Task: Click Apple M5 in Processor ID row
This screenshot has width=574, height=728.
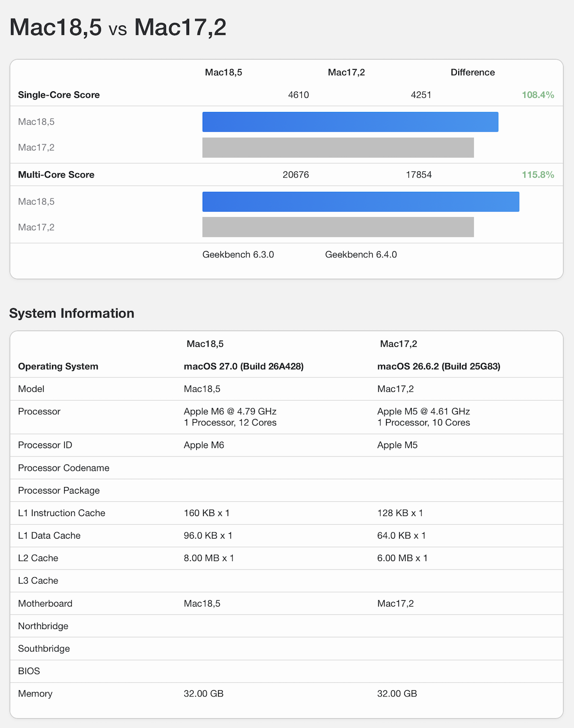Action: click(397, 445)
